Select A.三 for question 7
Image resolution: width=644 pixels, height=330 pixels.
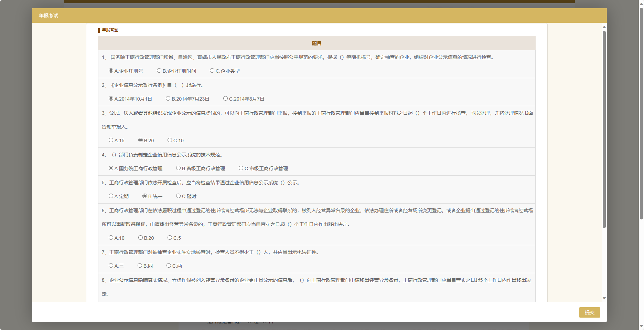tap(111, 266)
